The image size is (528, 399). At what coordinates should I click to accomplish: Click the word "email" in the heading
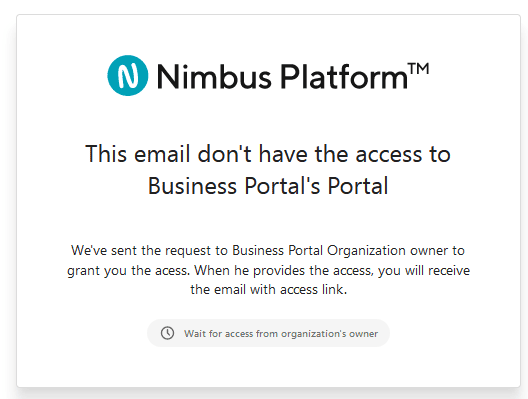[x=162, y=154]
